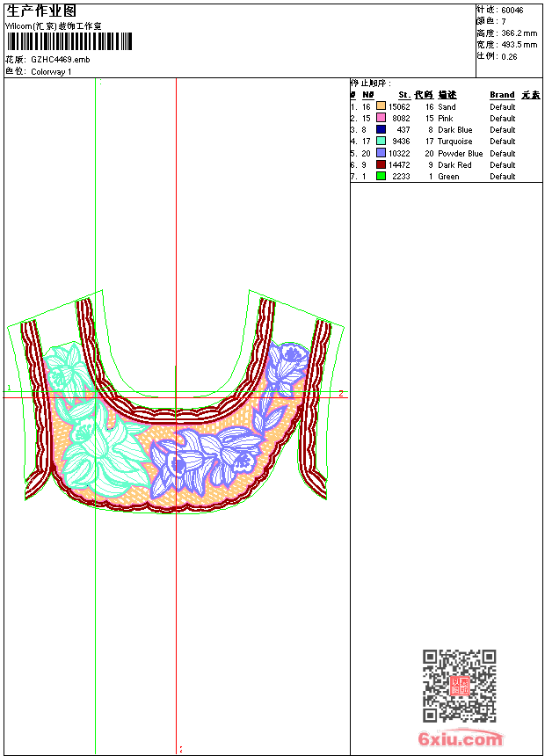Click 'Default' brand in the Turquoise row

[x=503, y=142]
